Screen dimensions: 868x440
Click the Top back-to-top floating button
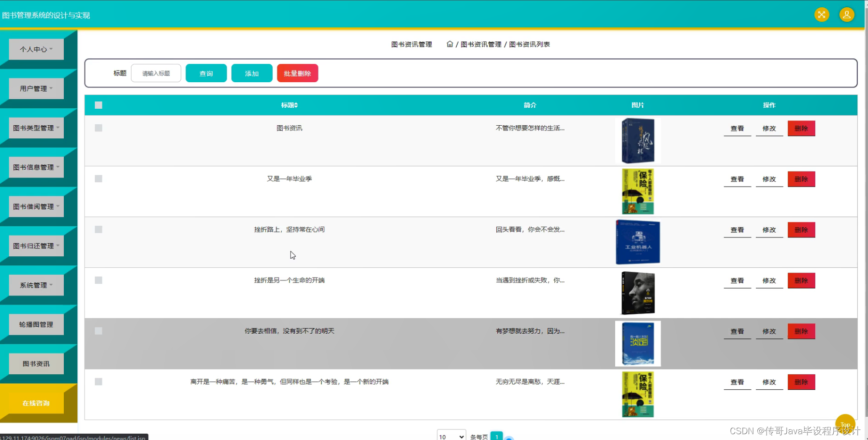click(x=844, y=424)
